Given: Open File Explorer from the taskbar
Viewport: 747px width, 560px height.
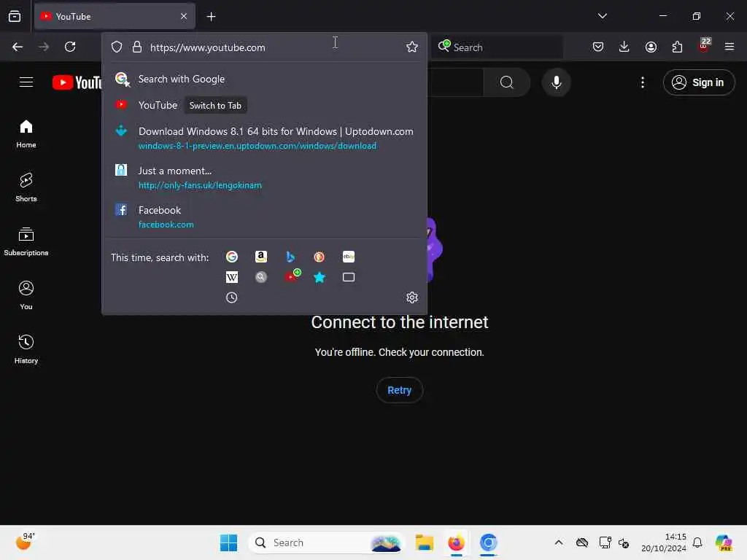Looking at the screenshot, I should tap(424, 542).
